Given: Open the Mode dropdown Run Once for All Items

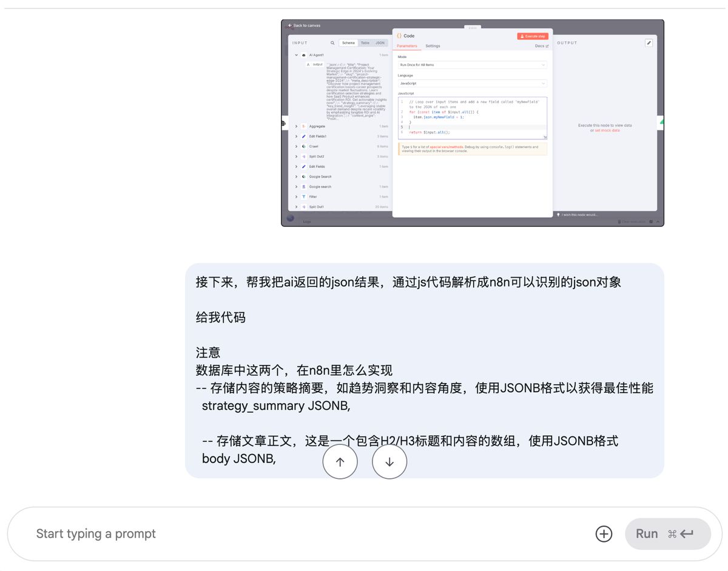Looking at the screenshot, I should pos(472,64).
